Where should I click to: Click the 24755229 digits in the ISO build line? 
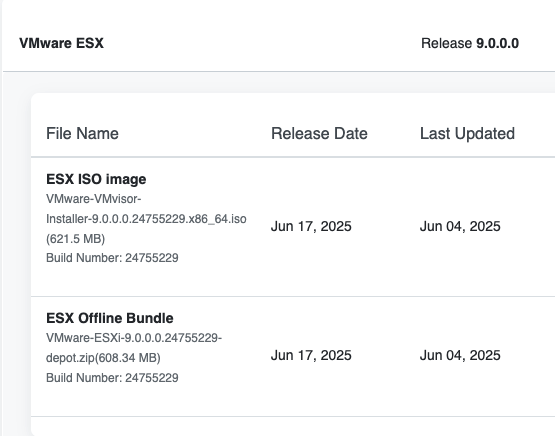pyautogui.click(x=152, y=258)
